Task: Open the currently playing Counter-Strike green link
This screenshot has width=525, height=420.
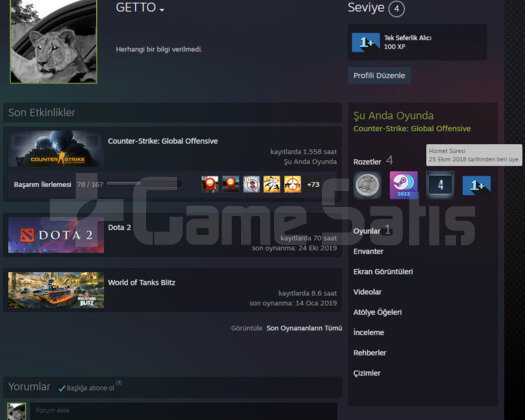Action: pyautogui.click(x=412, y=129)
